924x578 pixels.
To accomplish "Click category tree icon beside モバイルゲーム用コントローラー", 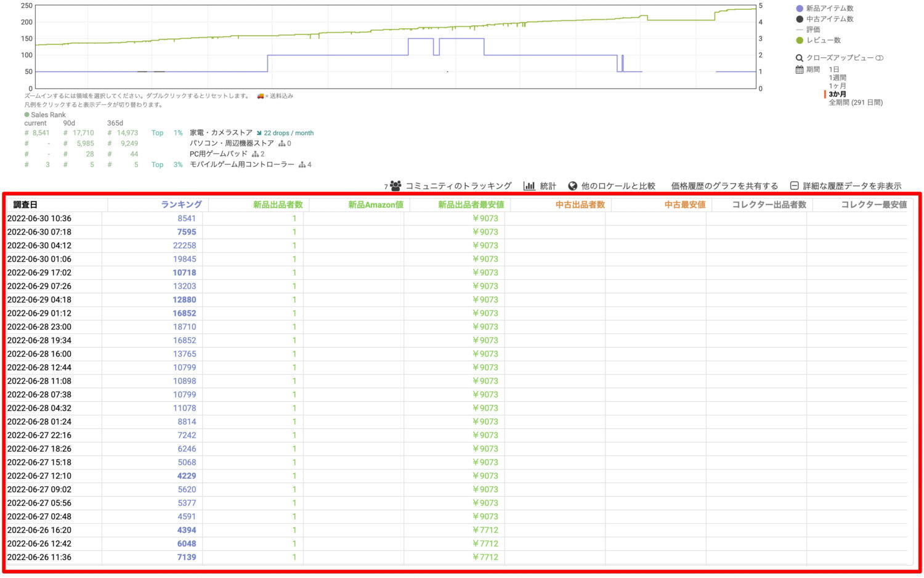I will (x=302, y=165).
